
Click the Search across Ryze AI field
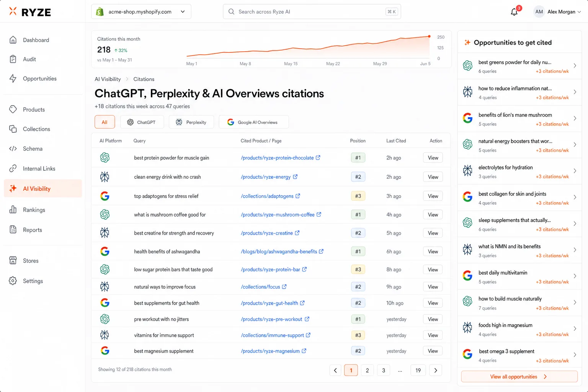[x=312, y=12]
